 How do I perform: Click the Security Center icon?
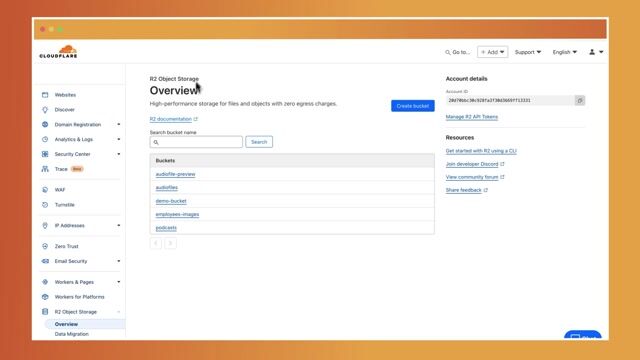pos(45,154)
